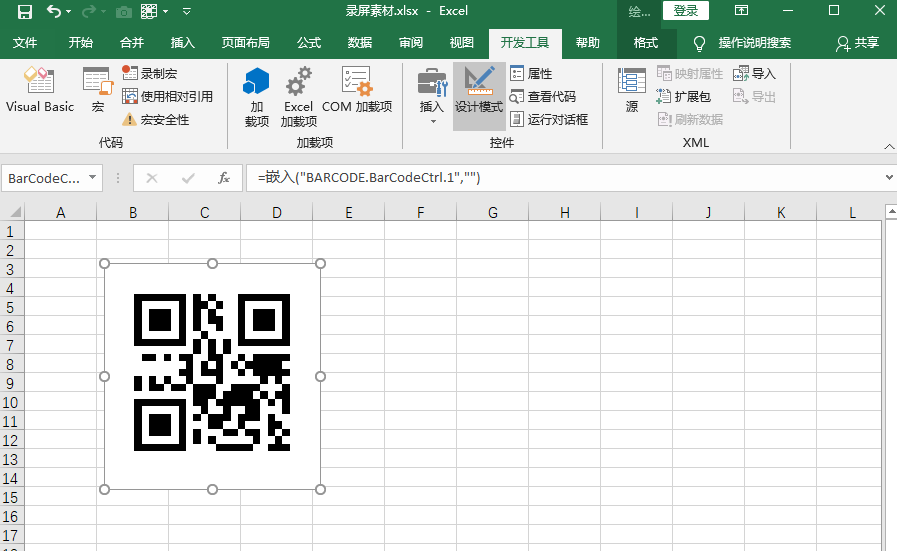This screenshot has width=897, height=551.
Task: Click the bottom-right resize handle of barcode
Action: point(320,489)
